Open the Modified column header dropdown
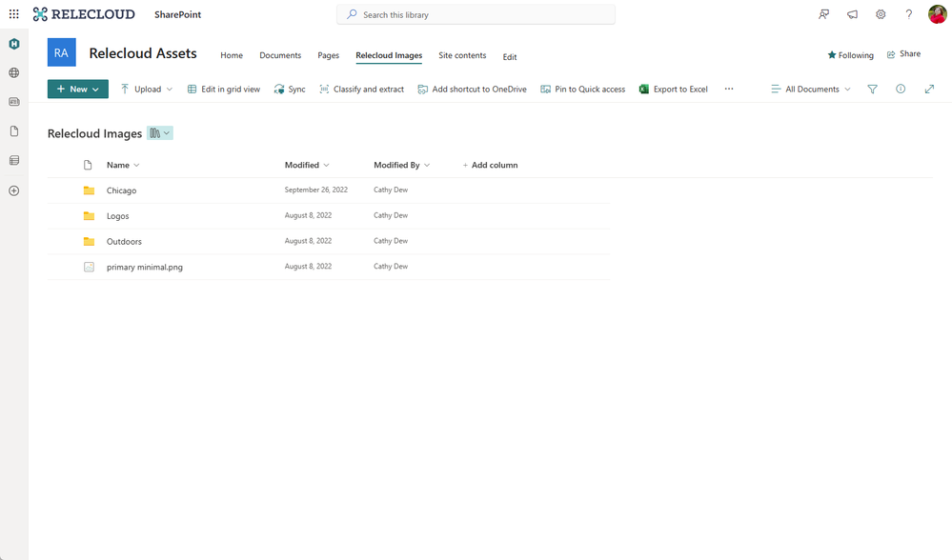Screen dimensions: 952x560 click(x=307, y=165)
